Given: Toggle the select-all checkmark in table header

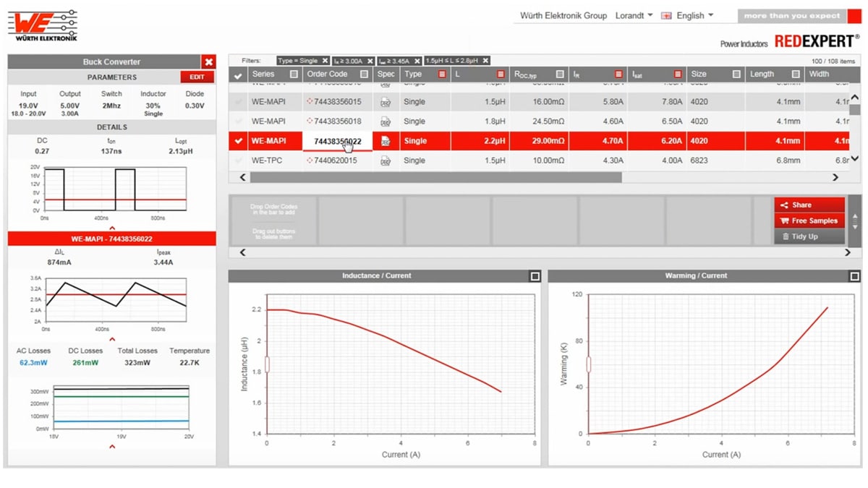Looking at the screenshot, I should coord(238,74).
